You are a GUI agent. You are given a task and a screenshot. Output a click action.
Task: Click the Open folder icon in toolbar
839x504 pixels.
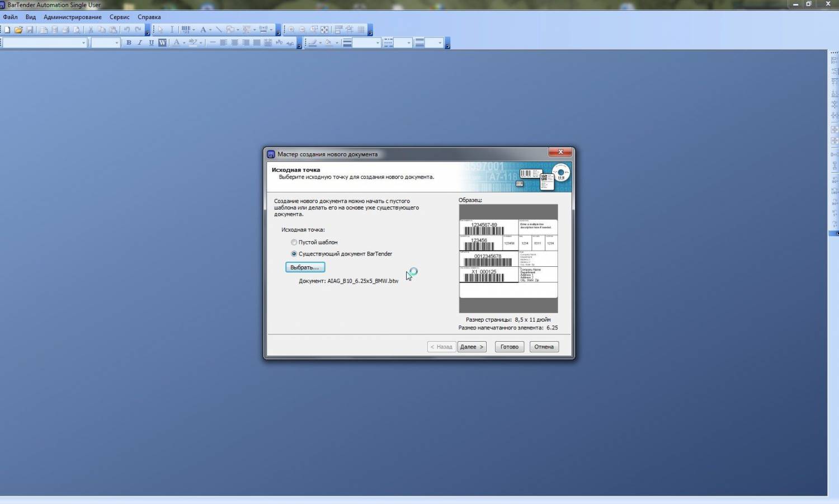[x=18, y=30]
